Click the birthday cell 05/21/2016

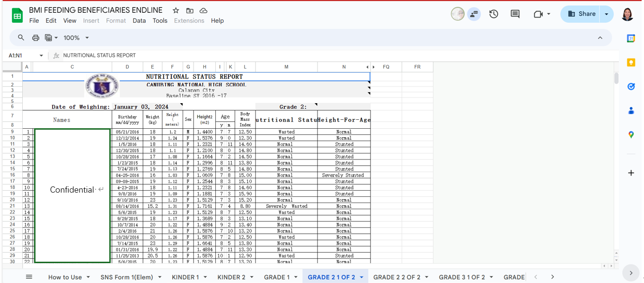pos(127,132)
